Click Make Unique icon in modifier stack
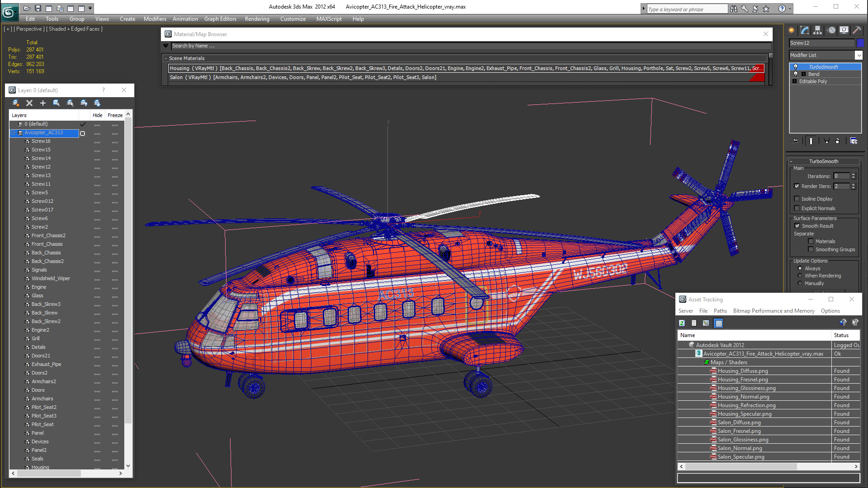This screenshot has height=488, width=868. click(826, 141)
